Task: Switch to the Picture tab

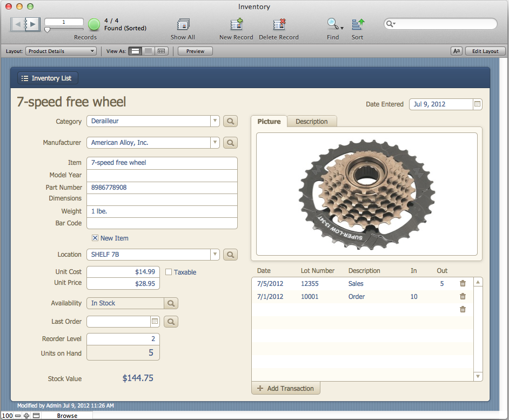Action: (269, 122)
